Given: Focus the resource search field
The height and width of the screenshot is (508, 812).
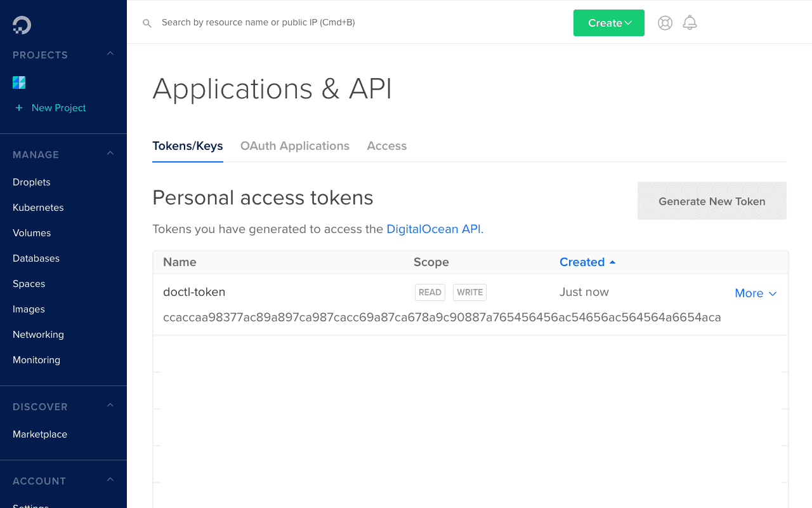Looking at the screenshot, I should coord(317,23).
